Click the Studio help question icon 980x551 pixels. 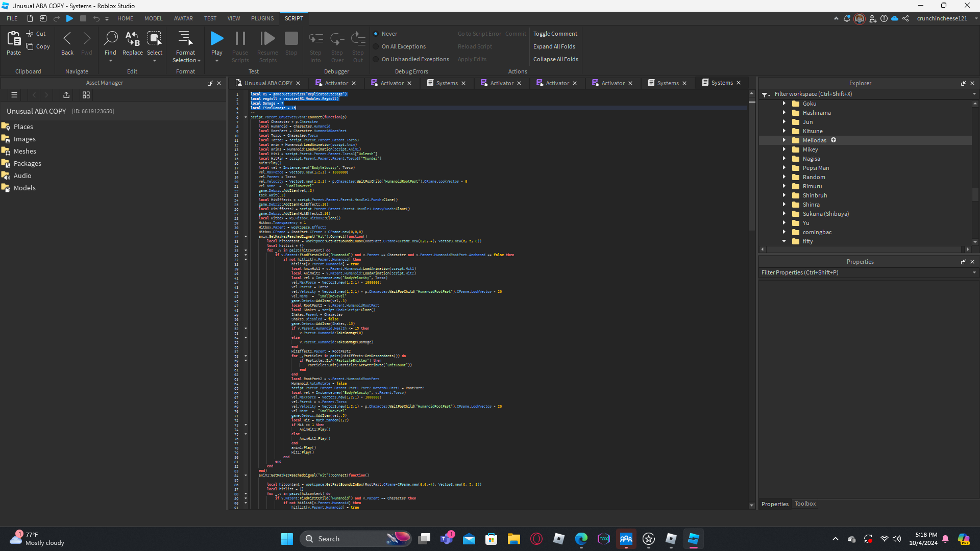(x=884, y=18)
